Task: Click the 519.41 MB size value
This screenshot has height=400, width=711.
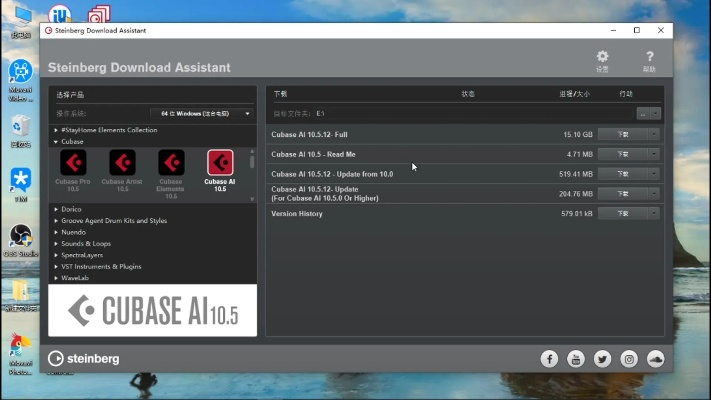Action: click(x=576, y=174)
